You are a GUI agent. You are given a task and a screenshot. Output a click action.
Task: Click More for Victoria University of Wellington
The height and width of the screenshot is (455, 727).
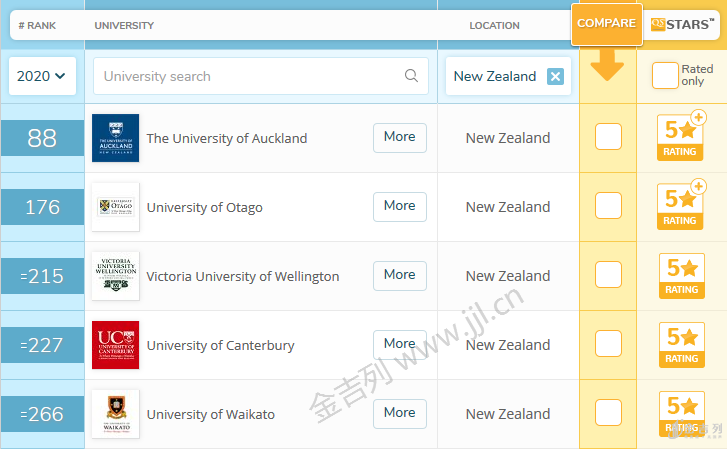tap(400, 276)
